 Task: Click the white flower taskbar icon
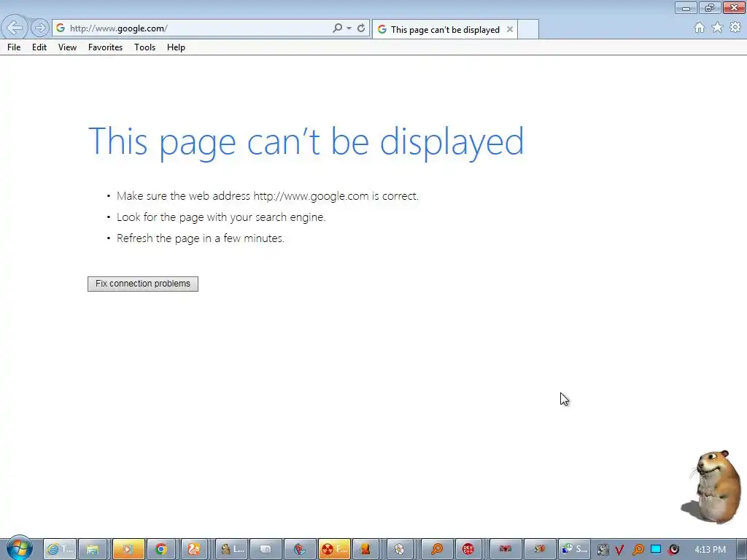[x=399, y=549]
